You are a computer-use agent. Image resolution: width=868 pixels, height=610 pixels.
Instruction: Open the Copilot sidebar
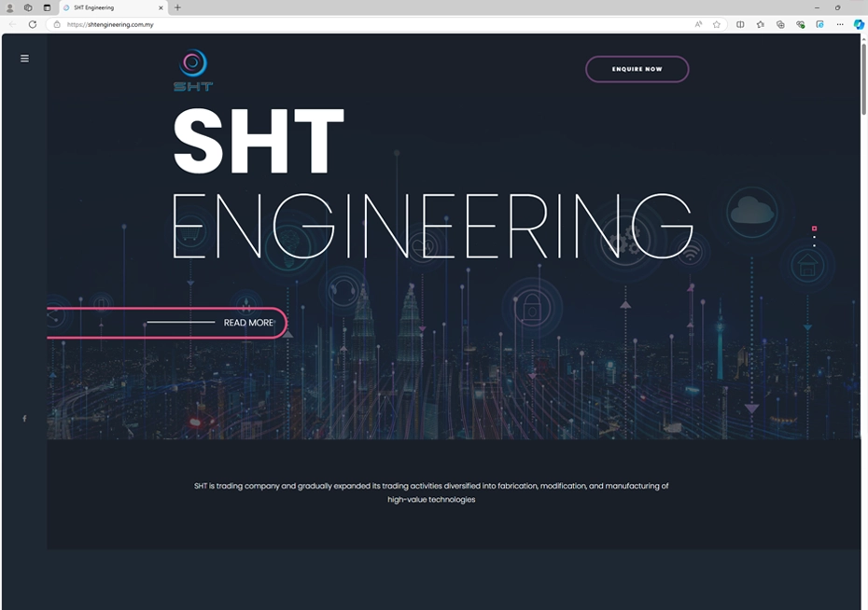pos(859,24)
